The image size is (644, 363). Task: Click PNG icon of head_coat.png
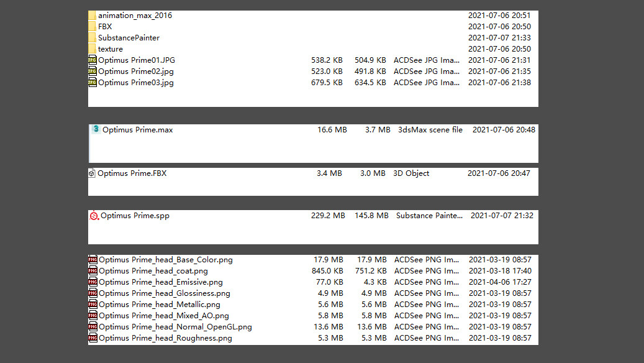pyautogui.click(x=93, y=270)
